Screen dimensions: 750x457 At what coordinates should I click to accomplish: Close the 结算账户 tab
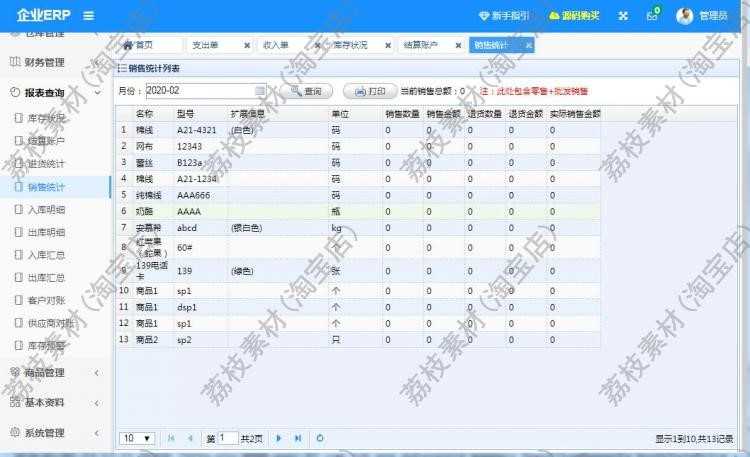tap(458, 45)
